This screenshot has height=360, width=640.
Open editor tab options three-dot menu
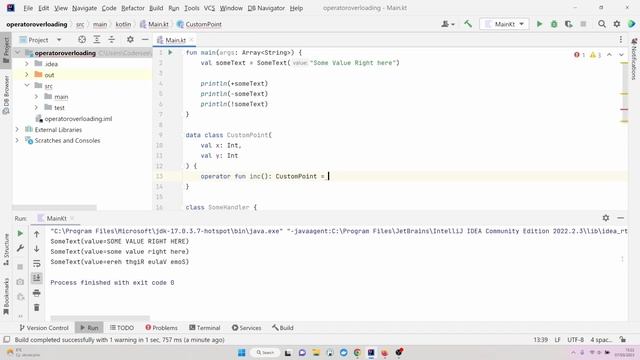click(x=620, y=40)
